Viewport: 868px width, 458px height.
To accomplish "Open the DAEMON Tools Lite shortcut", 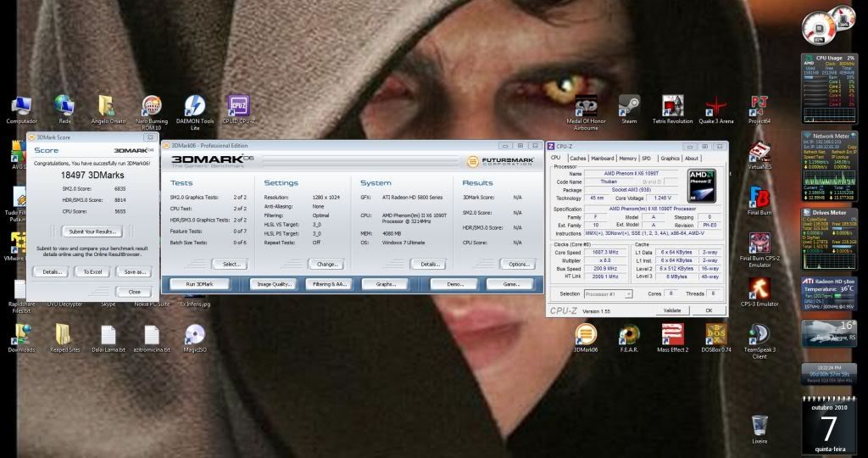I will [194, 106].
